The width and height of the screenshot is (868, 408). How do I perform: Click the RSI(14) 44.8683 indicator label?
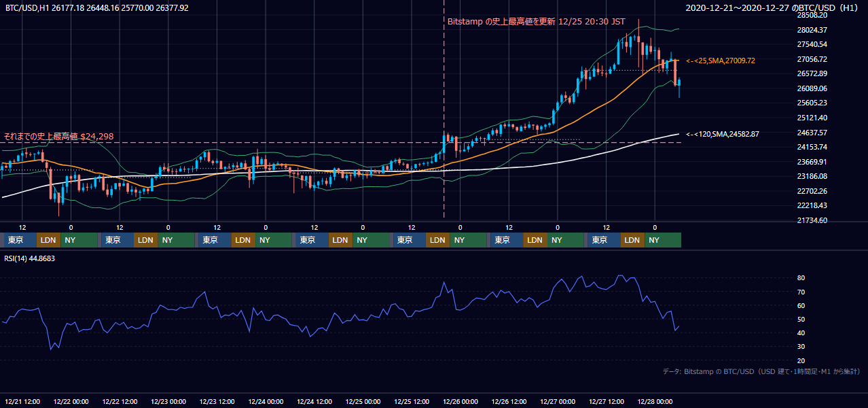tap(30, 258)
